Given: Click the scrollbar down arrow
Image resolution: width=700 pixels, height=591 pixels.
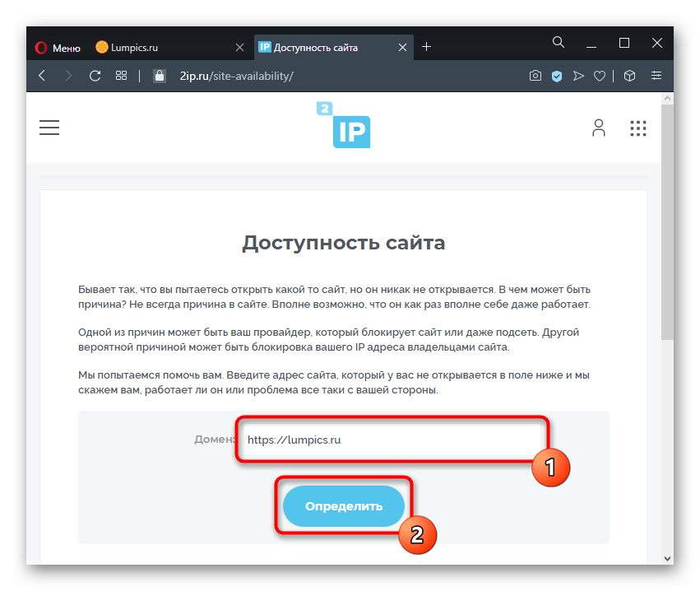Looking at the screenshot, I should coord(667,558).
